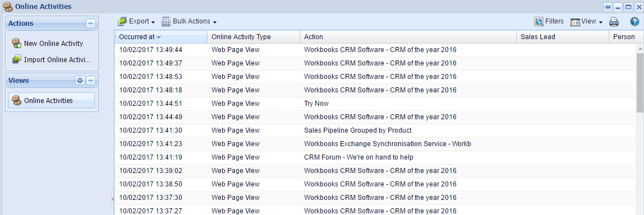Click the Online Activities view icon

pyautogui.click(x=16, y=101)
